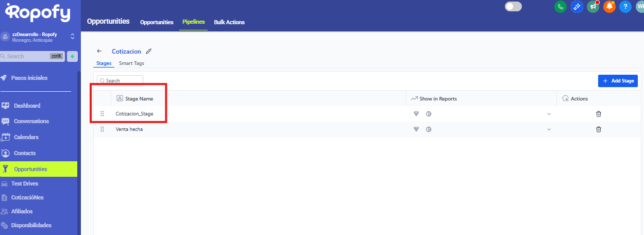This screenshot has height=235, width=644.
Task: Open the orange notifications bell
Action: [x=609, y=7]
